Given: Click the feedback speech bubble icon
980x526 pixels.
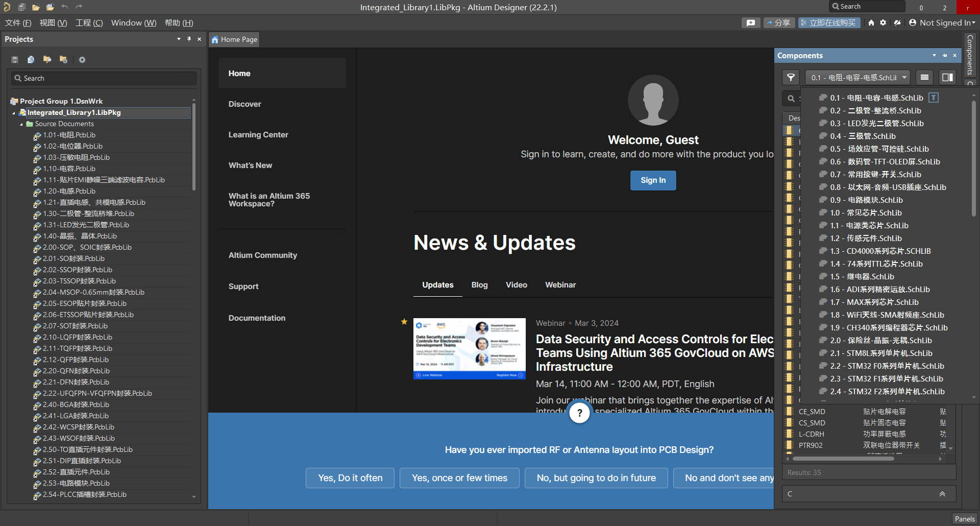Looking at the screenshot, I should click(x=750, y=23).
